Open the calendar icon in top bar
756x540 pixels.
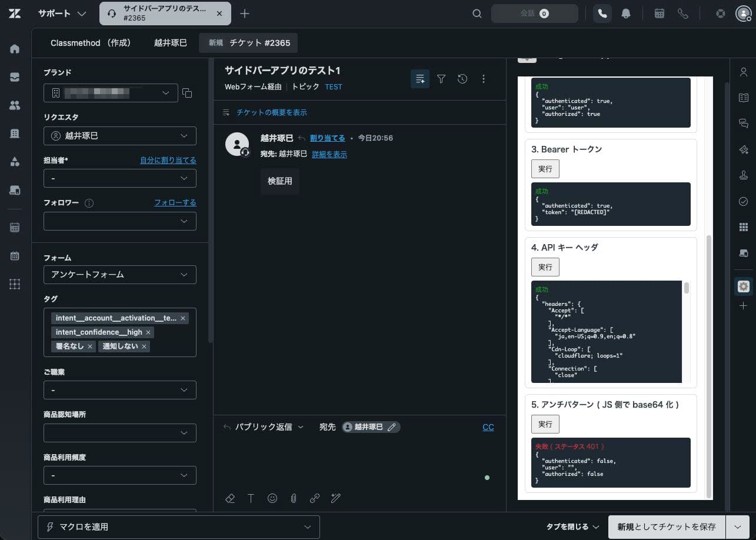pos(660,14)
